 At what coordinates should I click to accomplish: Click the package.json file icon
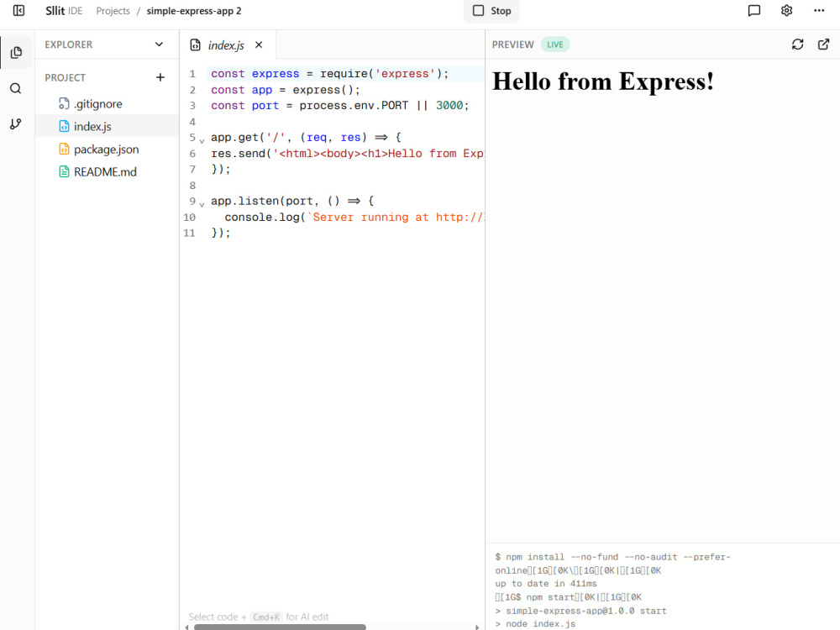(x=64, y=149)
